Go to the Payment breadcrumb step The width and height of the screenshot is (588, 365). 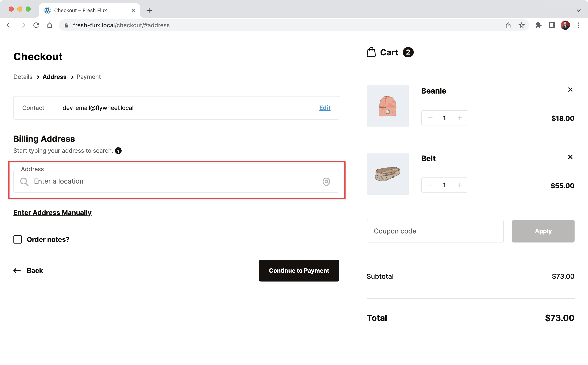88,77
